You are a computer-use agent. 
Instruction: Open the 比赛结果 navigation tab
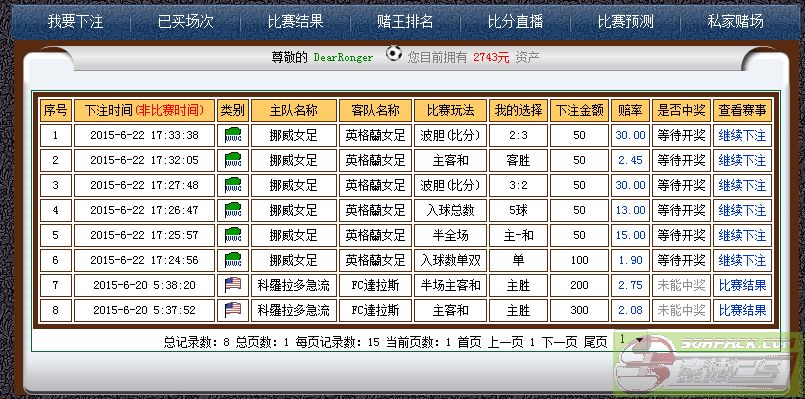tap(295, 22)
